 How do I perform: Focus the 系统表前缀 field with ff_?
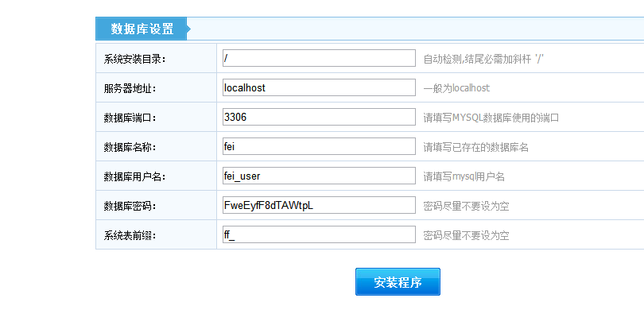pos(319,234)
